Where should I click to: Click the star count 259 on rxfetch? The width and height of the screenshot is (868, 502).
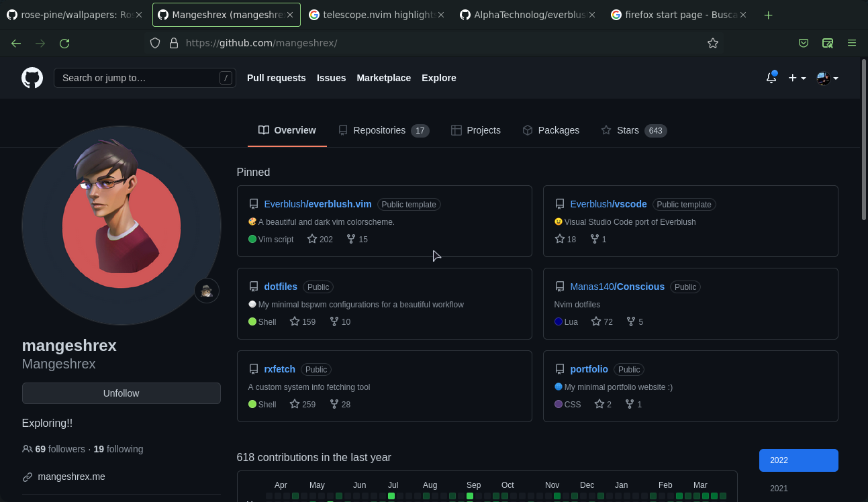pos(303,404)
